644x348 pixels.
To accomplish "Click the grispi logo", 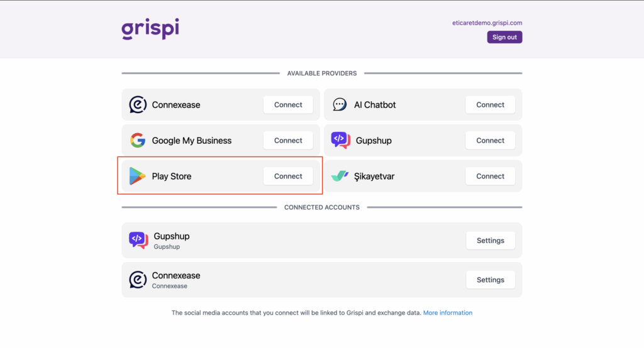I will [x=150, y=29].
